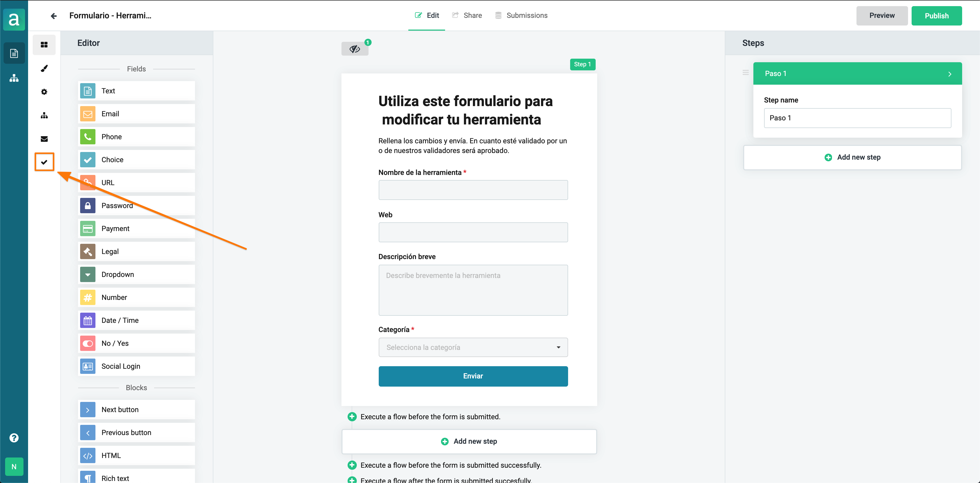Open the design paintbrush icon tab
980x483 pixels.
click(x=44, y=68)
